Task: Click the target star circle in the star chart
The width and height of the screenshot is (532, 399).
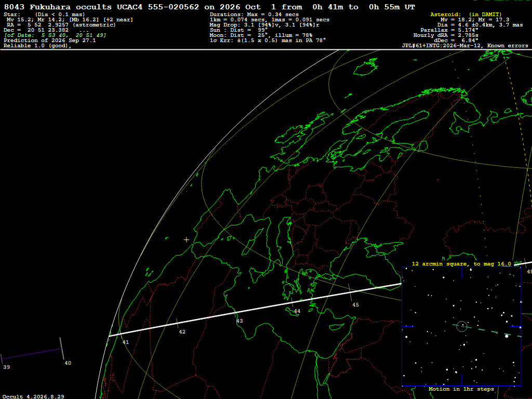Action: coord(462,326)
